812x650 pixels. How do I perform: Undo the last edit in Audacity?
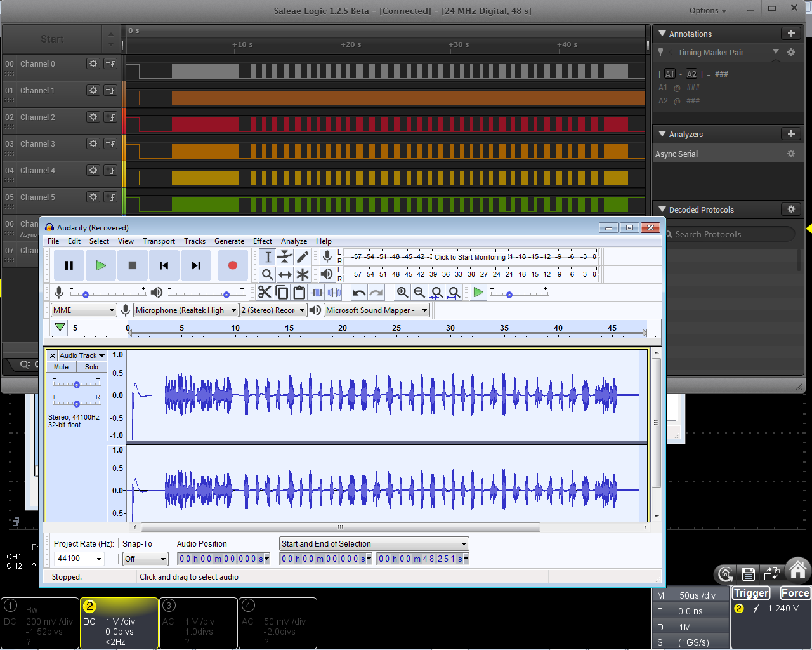(x=359, y=292)
